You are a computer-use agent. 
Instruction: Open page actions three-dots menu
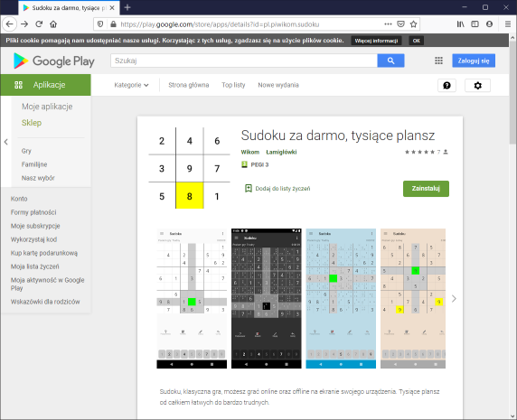388,24
